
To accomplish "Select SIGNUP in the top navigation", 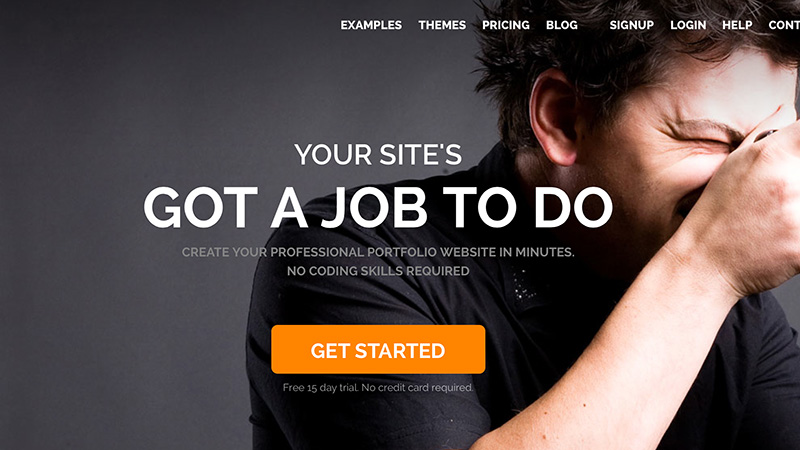I will tap(632, 25).
